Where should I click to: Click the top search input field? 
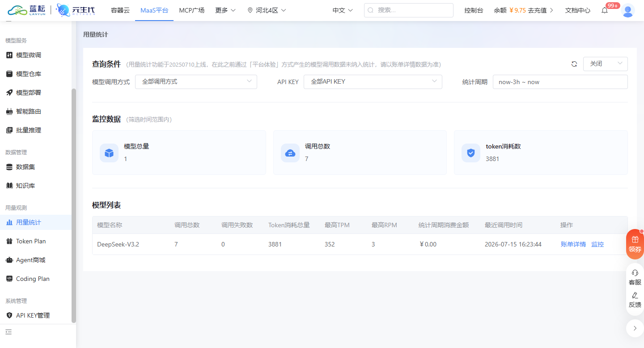409,10
